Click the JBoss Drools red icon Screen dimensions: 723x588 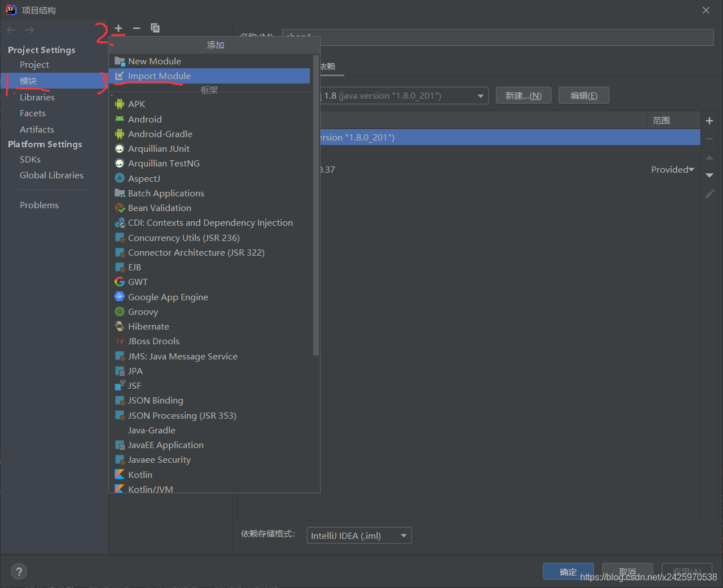click(120, 341)
